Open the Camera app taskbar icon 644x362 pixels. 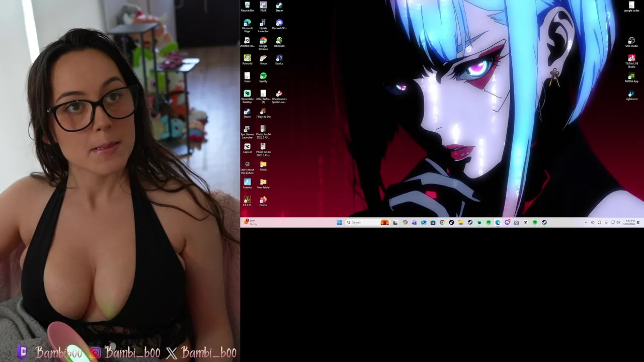516,222
